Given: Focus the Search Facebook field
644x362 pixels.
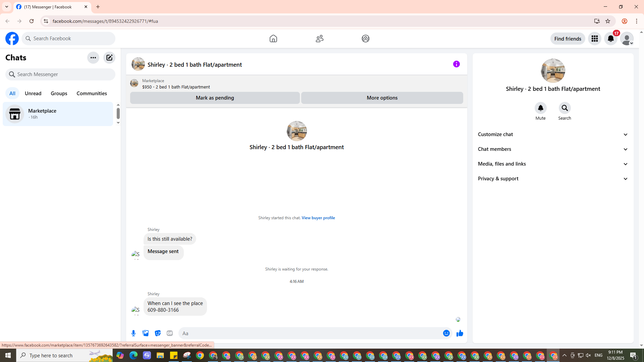Looking at the screenshot, I should pos(68,39).
